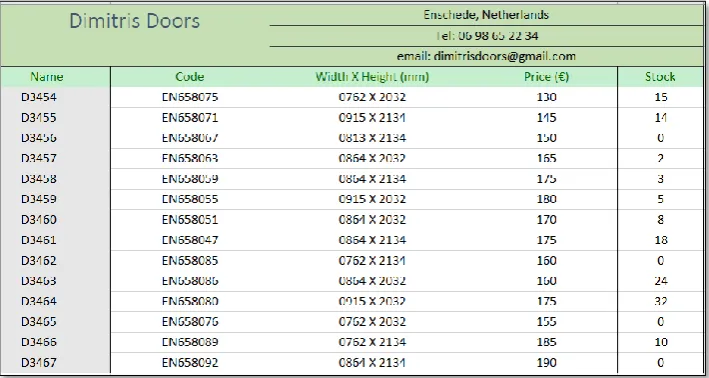Click the Width X Height header cell
The height and width of the screenshot is (378, 709).
[x=372, y=77]
